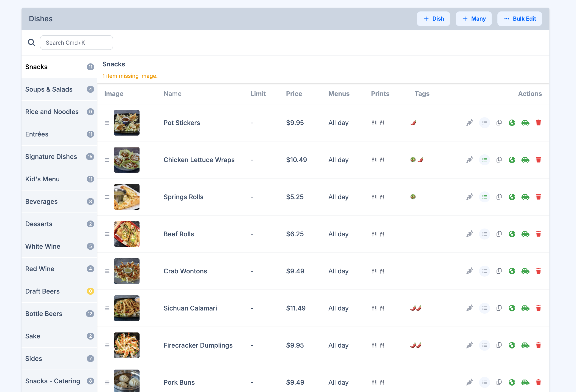Open the Snacks - Catering category
The image size is (576, 392).
coord(52,381)
